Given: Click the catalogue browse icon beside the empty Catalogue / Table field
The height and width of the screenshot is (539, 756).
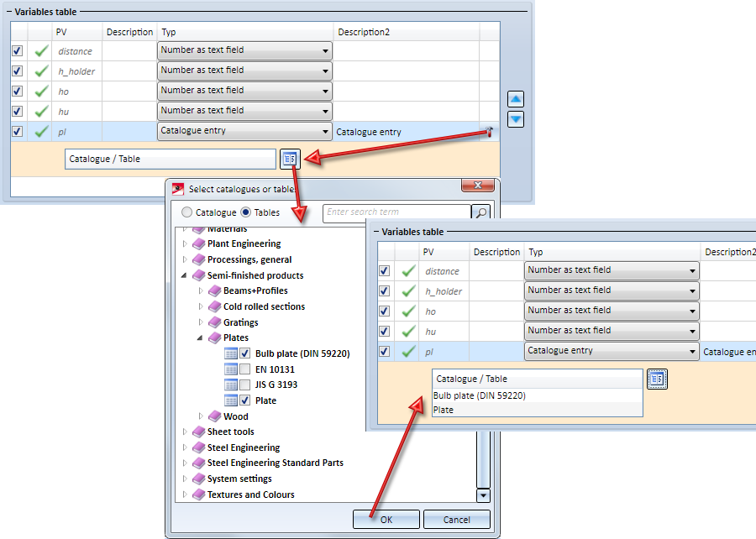Looking at the screenshot, I should 290,159.
